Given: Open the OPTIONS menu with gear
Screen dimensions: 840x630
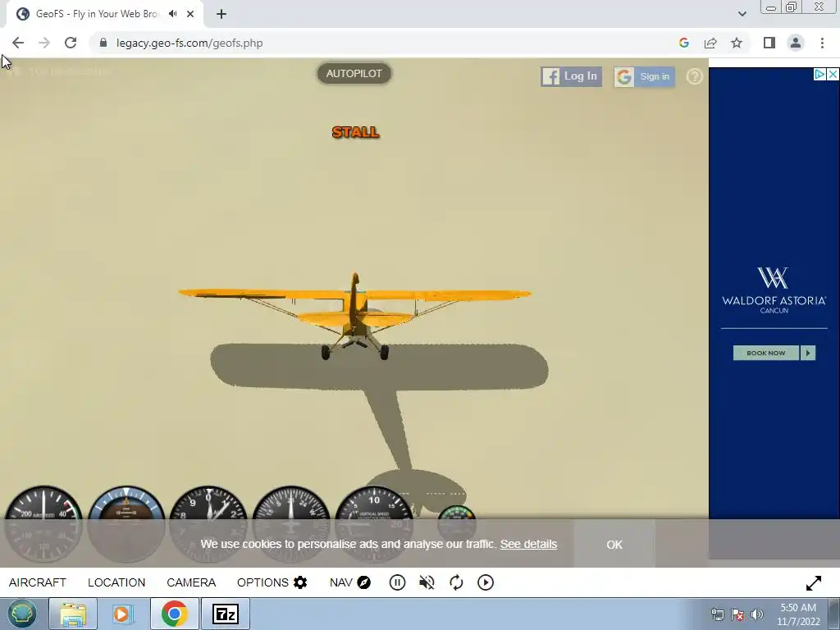Looking at the screenshot, I should (x=272, y=582).
